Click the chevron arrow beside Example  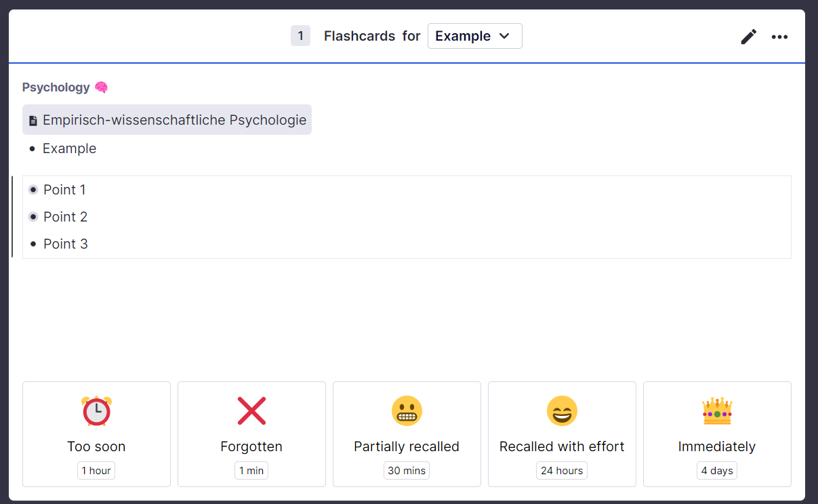(504, 36)
